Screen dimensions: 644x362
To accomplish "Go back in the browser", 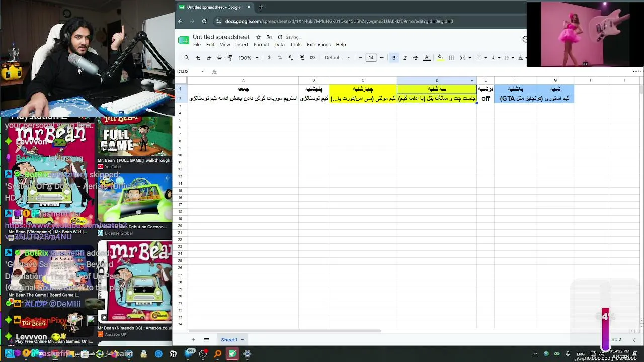I will [180, 21].
